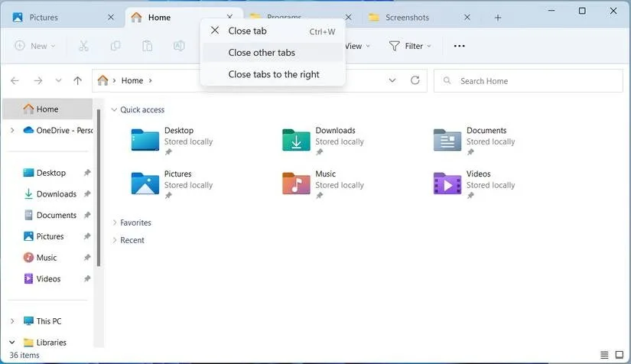Click Home breadcrumb in address bar
This screenshot has height=364, width=631.
point(132,80)
